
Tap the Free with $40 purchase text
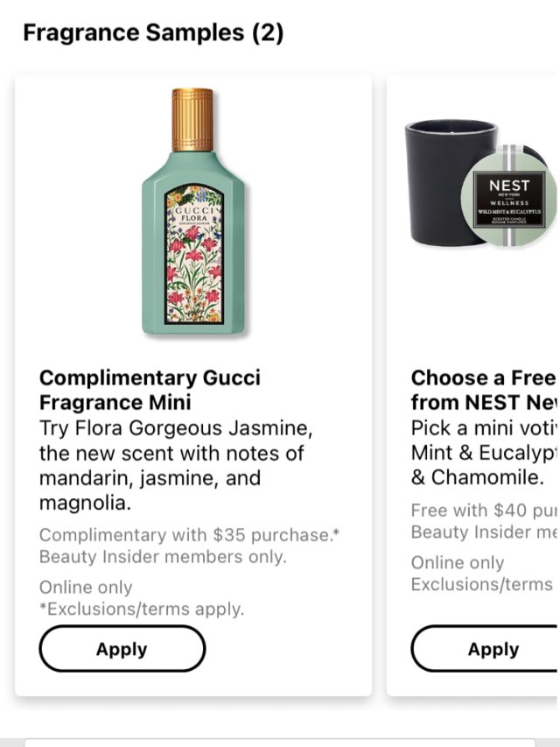484,510
